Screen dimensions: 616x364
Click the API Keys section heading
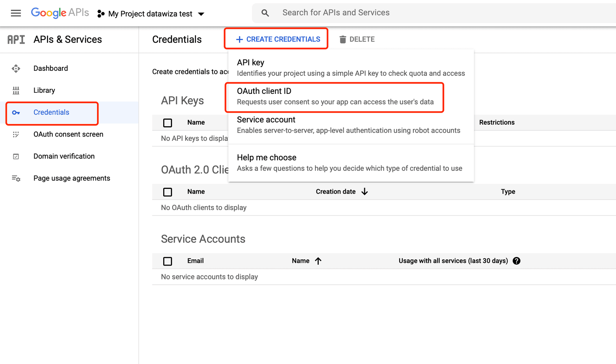coord(182,100)
